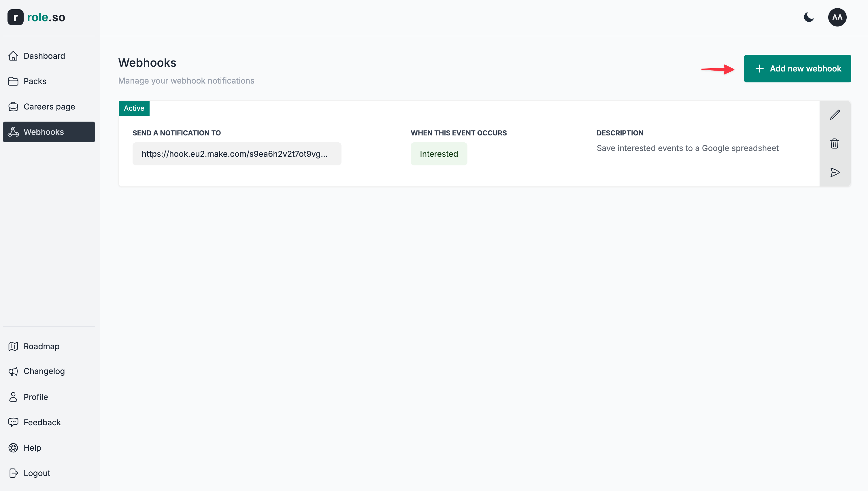The width and height of the screenshot is (868, 491).
Task: Open the Careers page briefcase icon
Action: click(13, 106)
